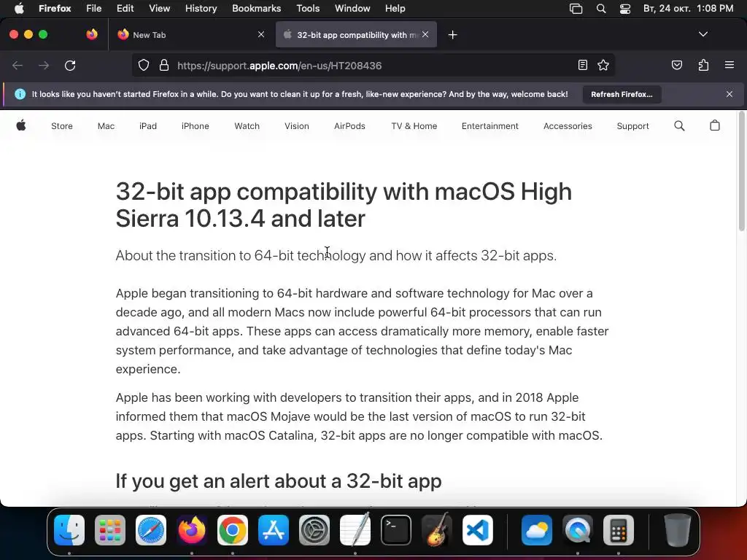Launch GarageBand from the Dock
The image size is (747, 560).
436,529
